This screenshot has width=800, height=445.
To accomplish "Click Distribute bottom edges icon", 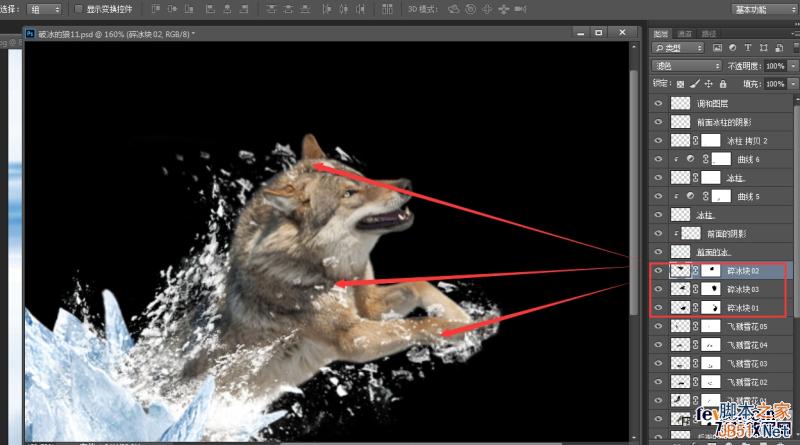I will click(305, 9).
